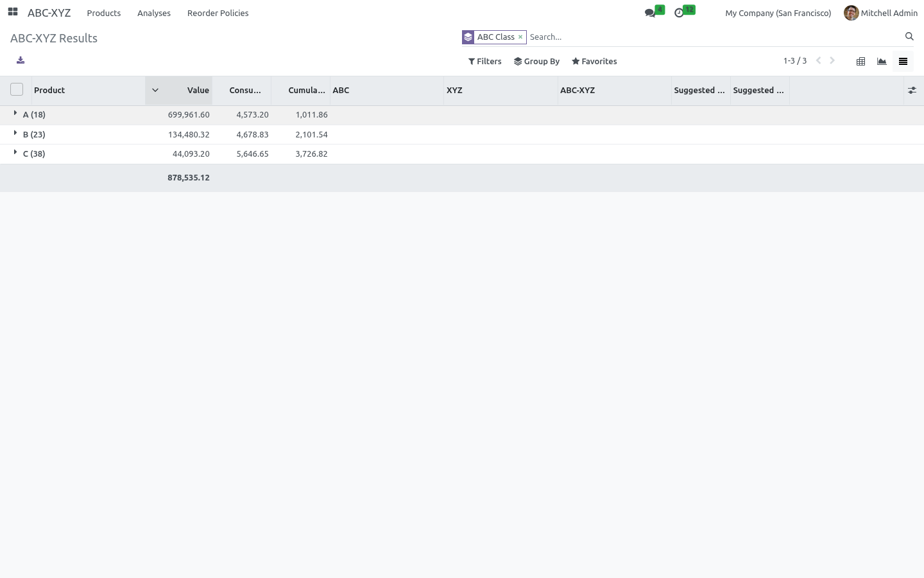The height and width of the screenshot is (578, 924).
Task: Click the ABC-XYZ app title
Action: (49, 13)
